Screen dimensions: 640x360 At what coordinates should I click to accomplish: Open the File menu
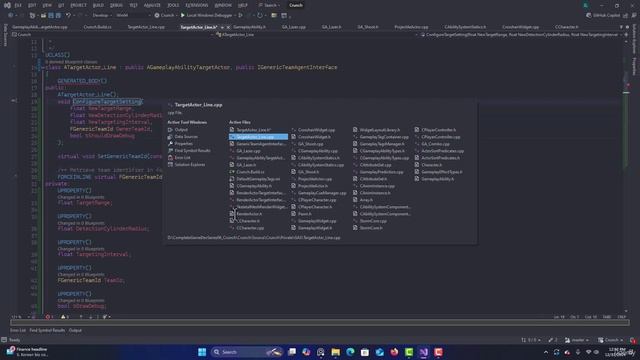18,5
